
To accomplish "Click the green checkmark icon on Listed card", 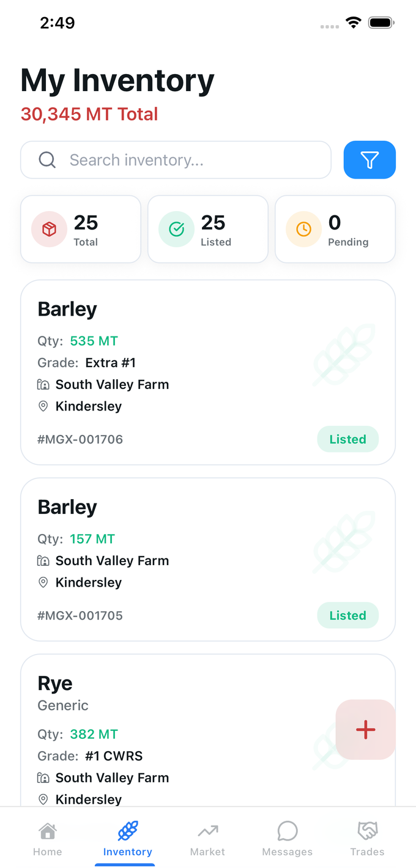I will 176,229.
